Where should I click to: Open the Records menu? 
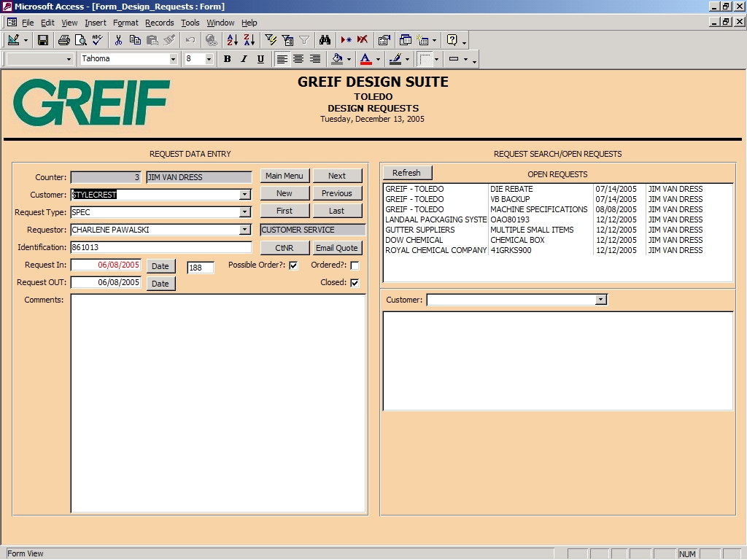tap(159, 23)
